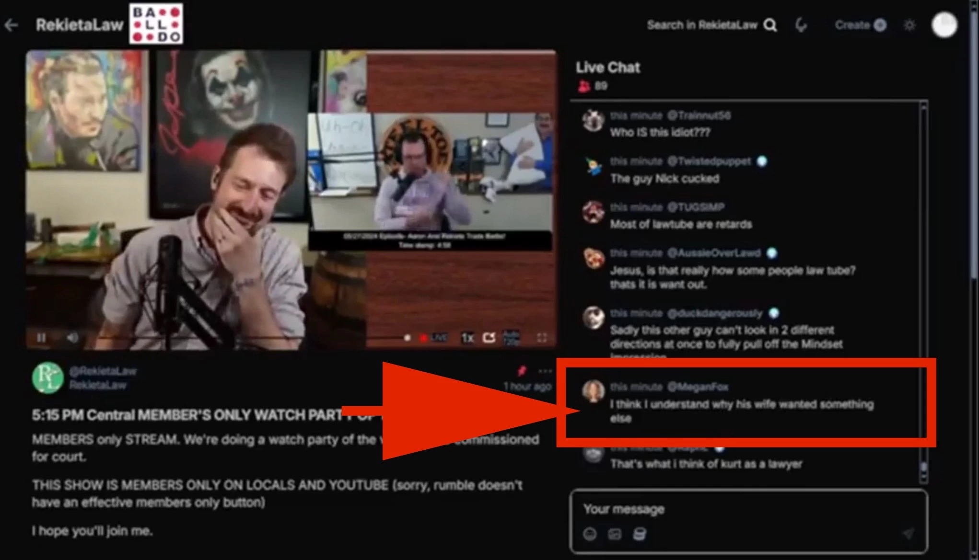Open the emoji picker in chat box
Viewport: 979px width, 560px height.
pos(590,534)
